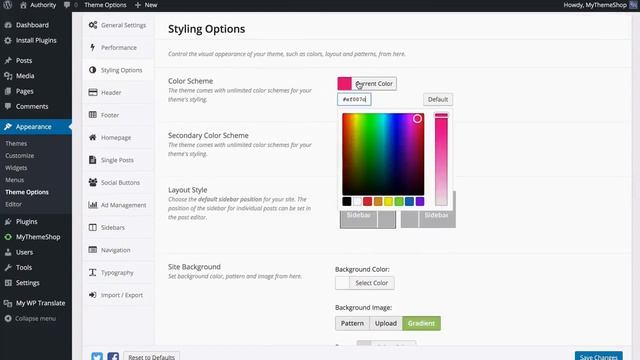This screenshot has width=640, height=360.
Task: Switch to Import / Export tab
Action: pos(118,295)
